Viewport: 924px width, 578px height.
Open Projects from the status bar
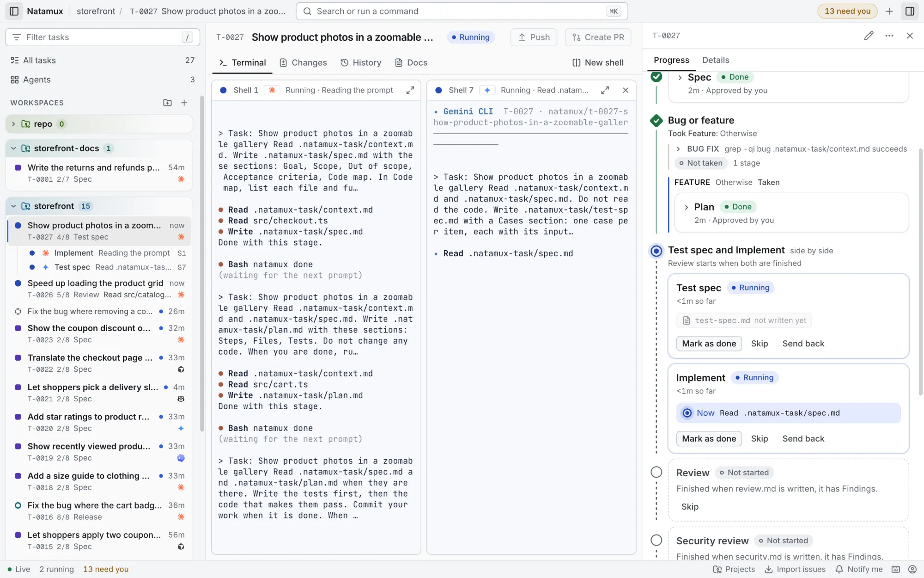tap(734, 569)
